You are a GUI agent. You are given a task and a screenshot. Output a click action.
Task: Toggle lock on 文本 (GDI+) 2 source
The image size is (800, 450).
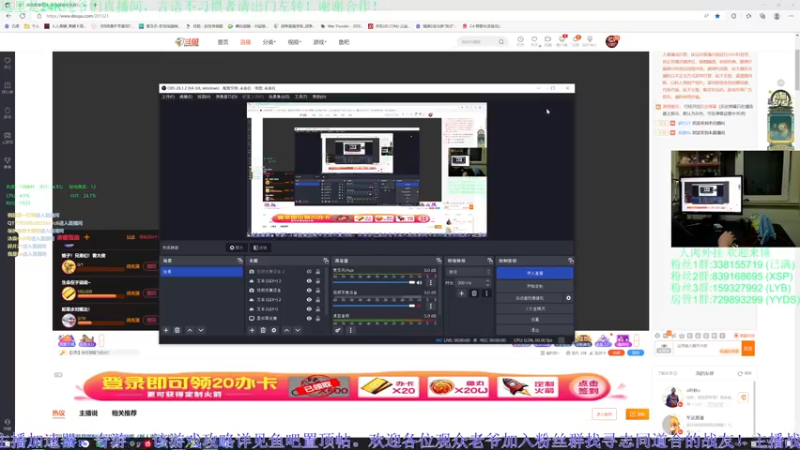[x=318, y=299]
